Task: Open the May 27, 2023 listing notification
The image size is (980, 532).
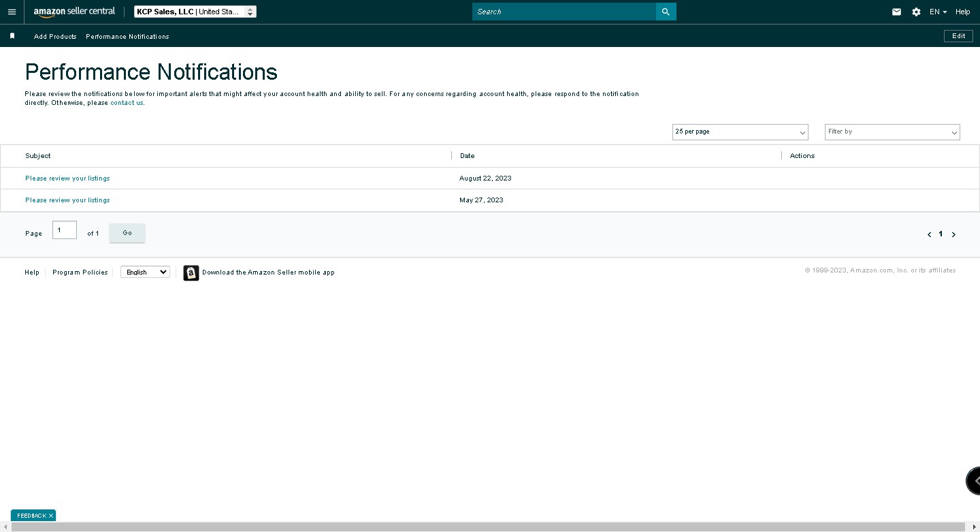Action: [x=67, y=200]
